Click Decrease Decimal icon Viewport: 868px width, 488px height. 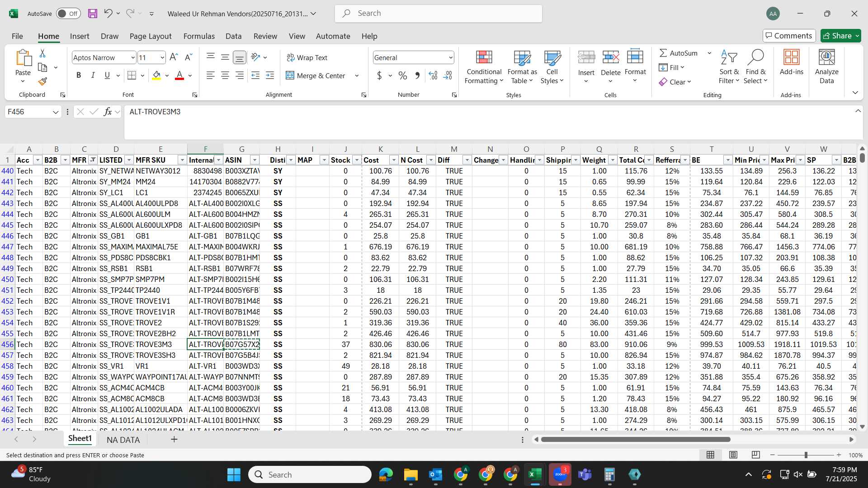(x=448, y=75)
